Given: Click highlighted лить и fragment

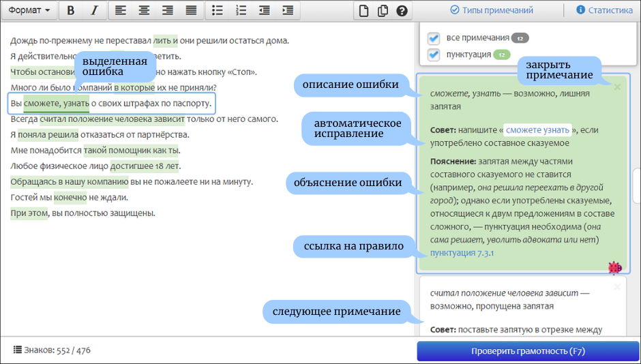Looking at the screenshot, I should (x=165, y=41).
